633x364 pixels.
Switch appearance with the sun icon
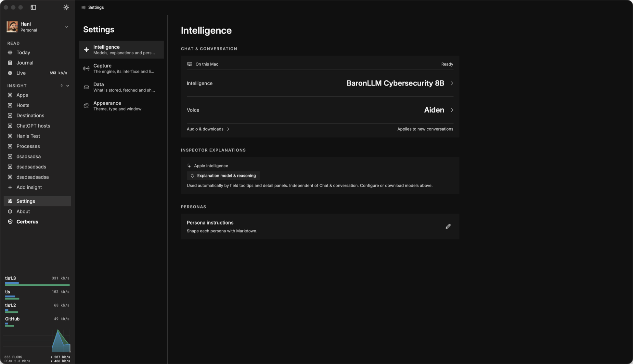pos(66,7)
